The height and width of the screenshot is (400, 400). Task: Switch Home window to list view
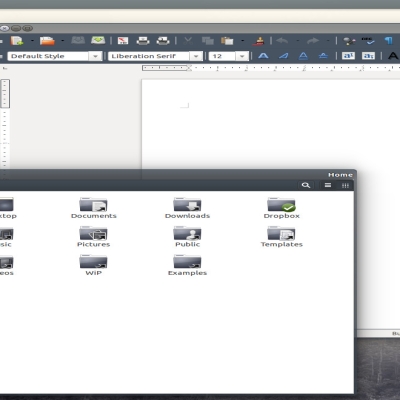(x=328, y=185)
